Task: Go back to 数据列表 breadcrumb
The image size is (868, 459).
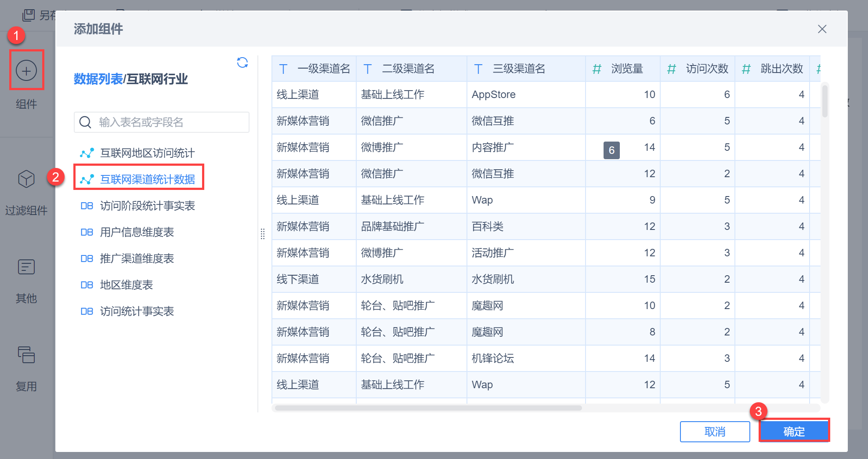Action: [x=98, y=79]
